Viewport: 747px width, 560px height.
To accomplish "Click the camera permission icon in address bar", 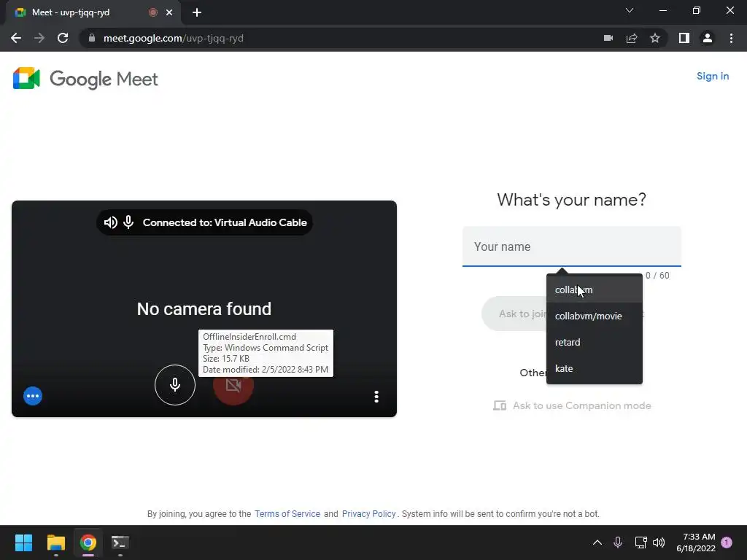I will click(608, 38).
